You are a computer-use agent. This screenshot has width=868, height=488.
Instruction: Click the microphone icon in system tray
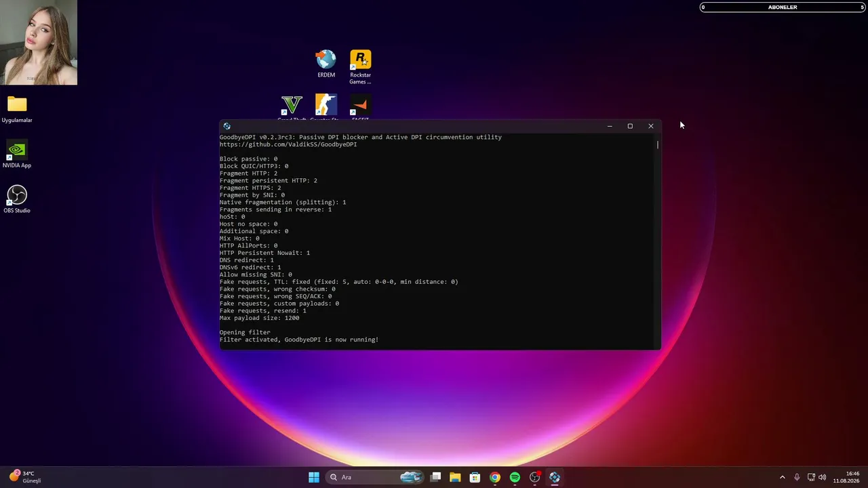tap(797, 477)
